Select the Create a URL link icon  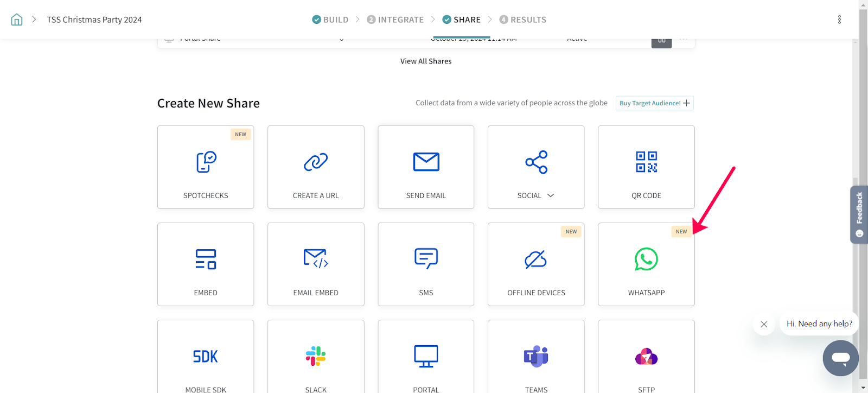(316, 162)
